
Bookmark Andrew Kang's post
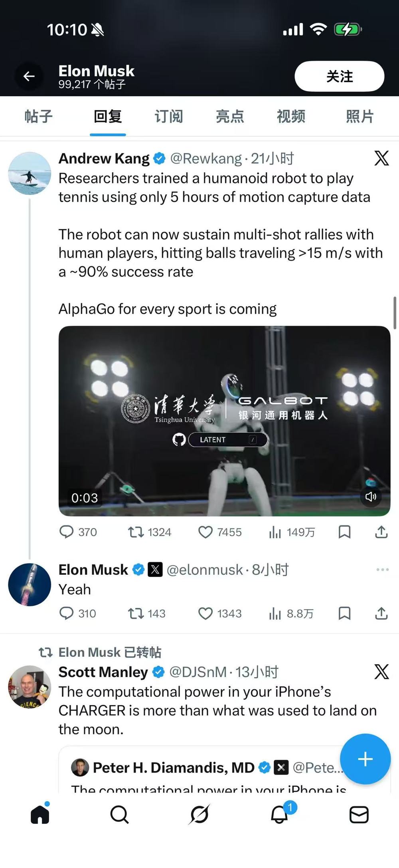click(344, 532)
